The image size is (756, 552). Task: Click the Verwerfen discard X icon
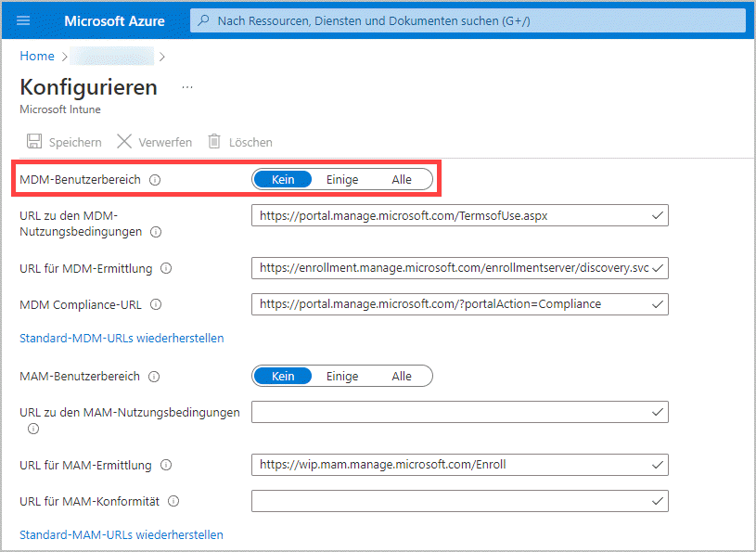coord(124,142)
